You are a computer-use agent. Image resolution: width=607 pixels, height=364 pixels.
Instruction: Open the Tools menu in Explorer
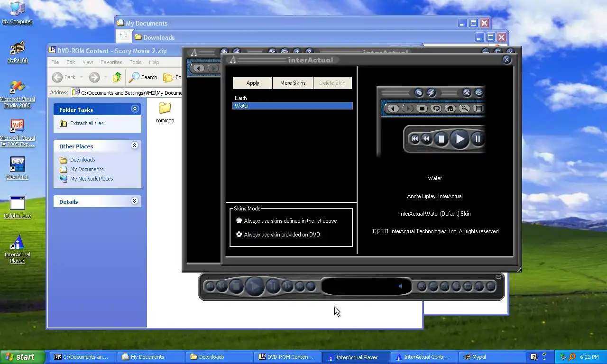(136, 62)
